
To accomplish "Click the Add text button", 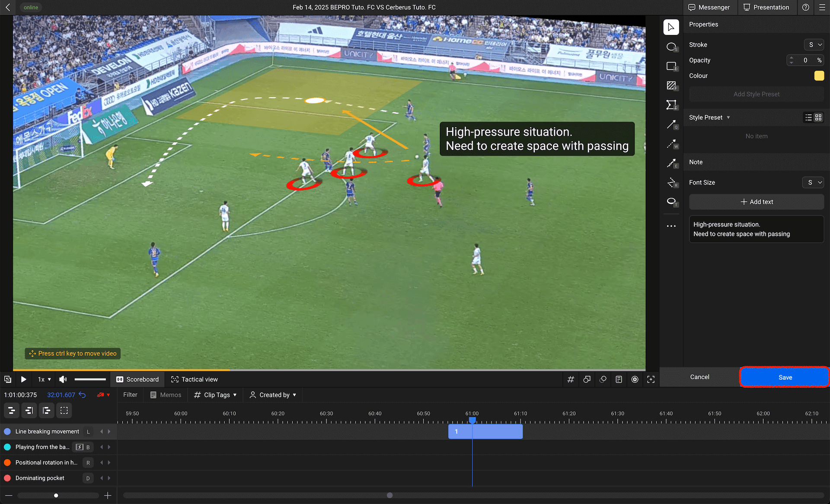I will pos(756,202).
